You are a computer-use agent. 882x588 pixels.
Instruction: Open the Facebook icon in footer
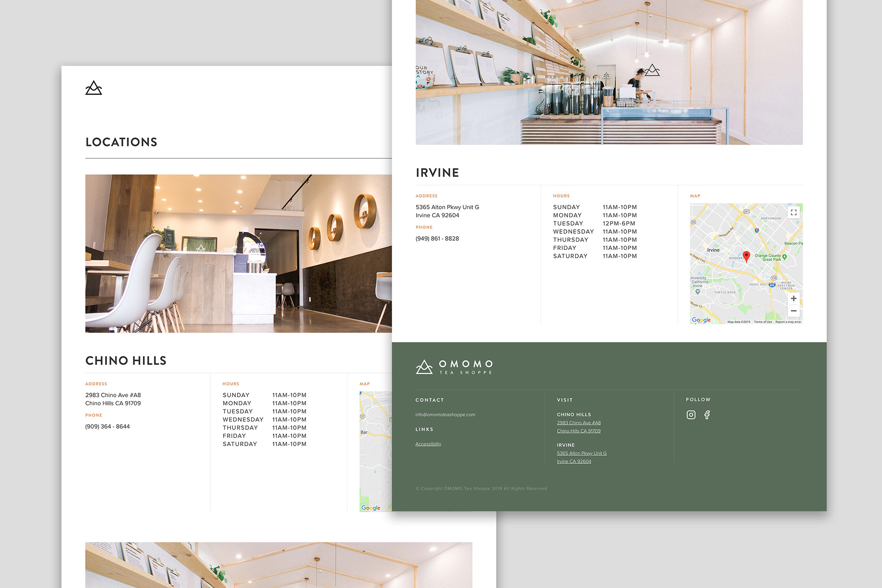point(707,415)
